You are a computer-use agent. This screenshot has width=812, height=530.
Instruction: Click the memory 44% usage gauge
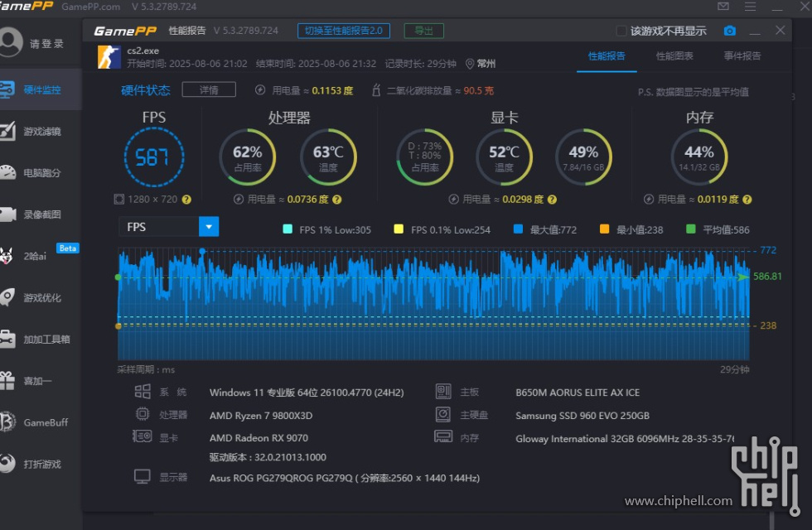tap(699, 157)
